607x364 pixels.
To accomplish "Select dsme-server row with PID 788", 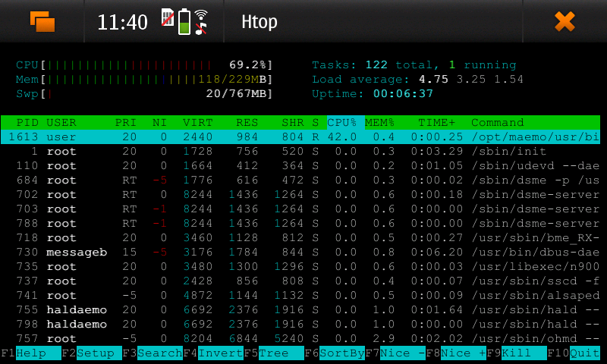I will [x=300, y=223].
